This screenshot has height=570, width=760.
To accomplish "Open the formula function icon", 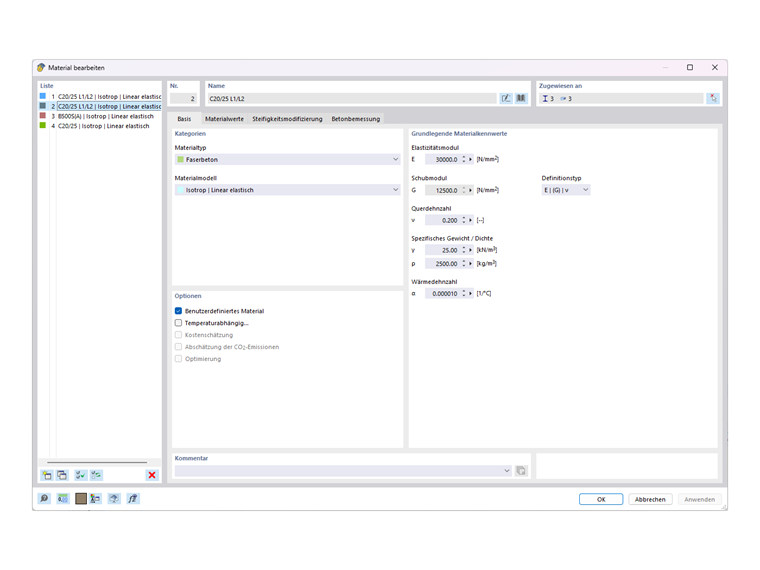I will 133,498.
